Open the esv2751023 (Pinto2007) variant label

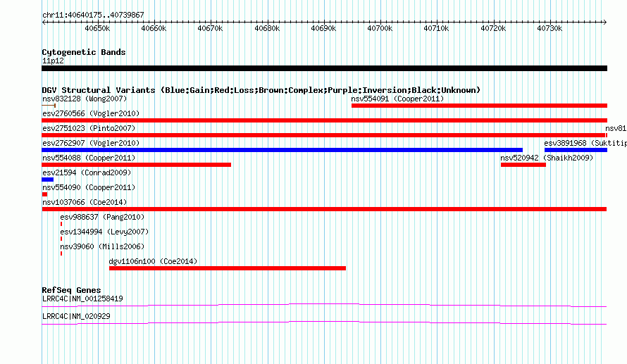coord(89,128)
